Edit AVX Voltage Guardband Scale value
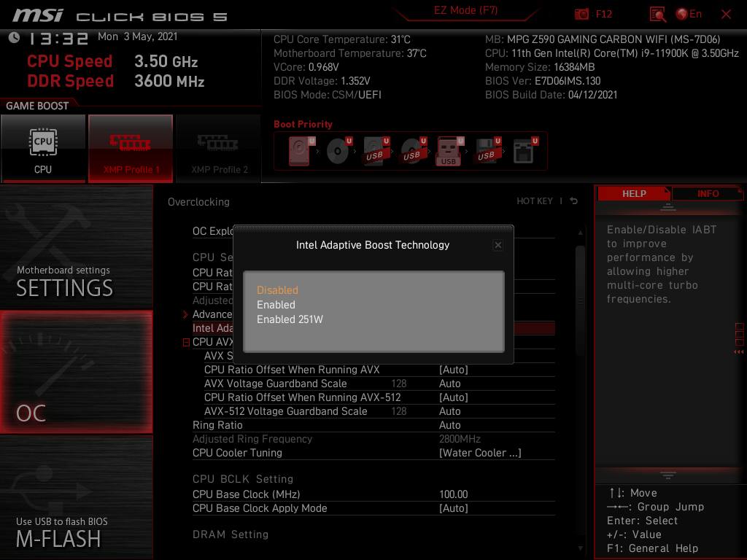The image size is (747, 560). click(449, 384)
